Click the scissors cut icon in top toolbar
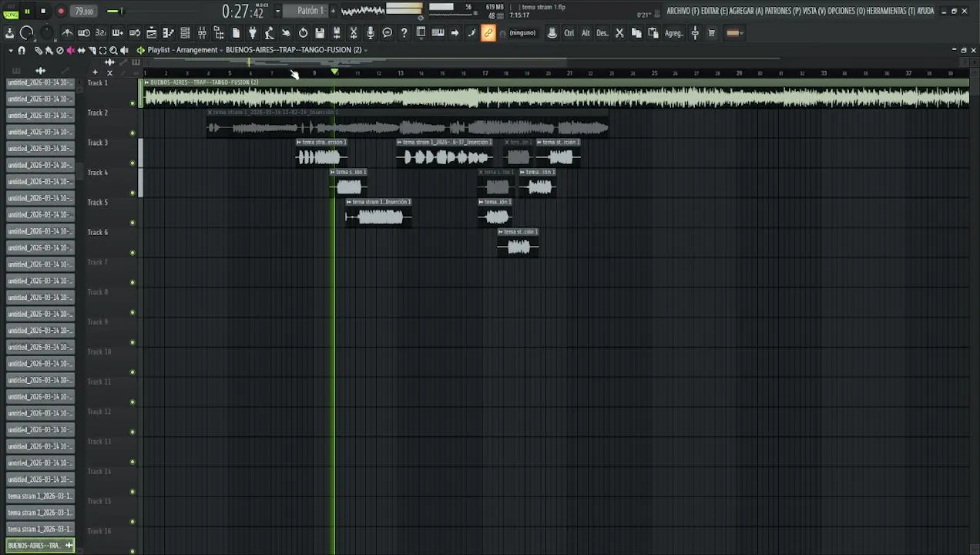980x555 pixels. click(x=619, y=32)
